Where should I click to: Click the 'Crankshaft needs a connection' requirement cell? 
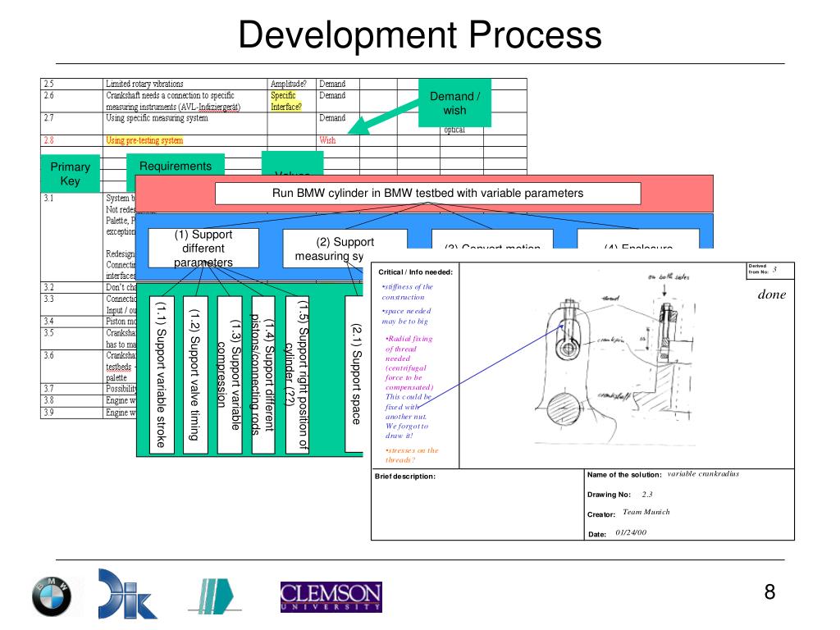[x=185, y=101]
